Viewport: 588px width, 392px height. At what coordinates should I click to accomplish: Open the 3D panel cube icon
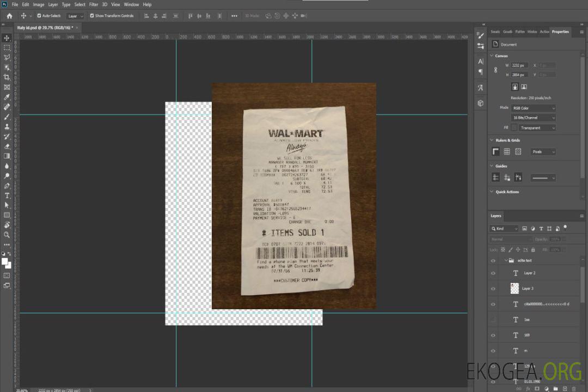click(480, 103)
